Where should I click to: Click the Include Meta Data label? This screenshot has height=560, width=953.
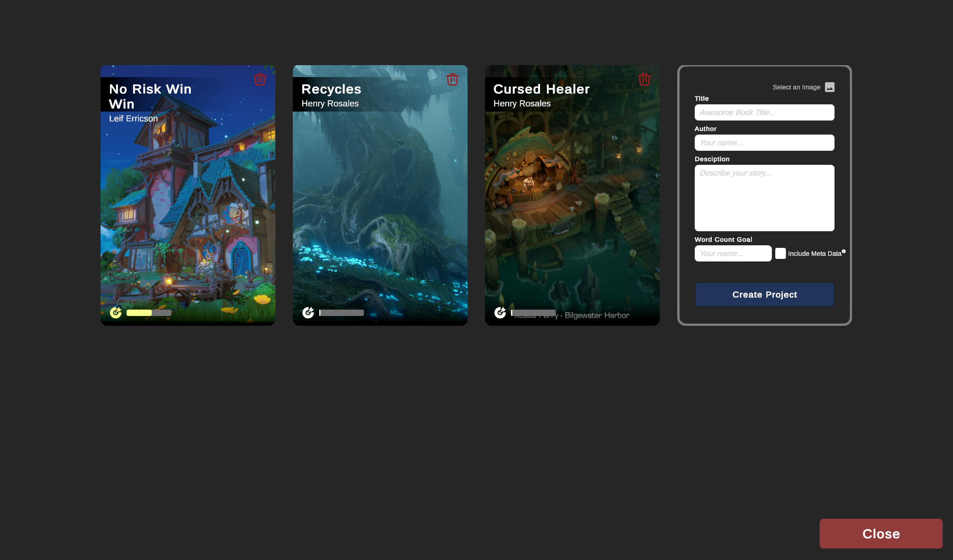click(814, 254)
